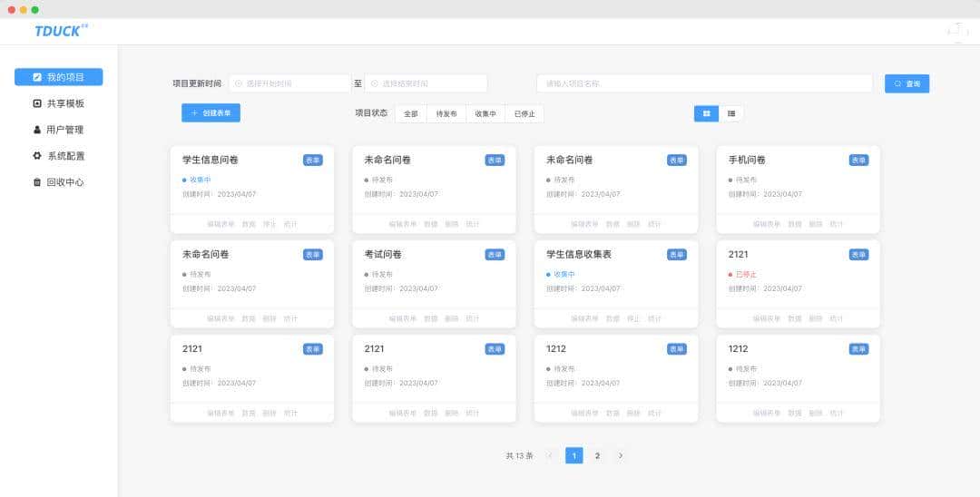The image size is (980, 497).
Task: Click 删除 on 手机问卷 card
Action: click(x=816, y=224)
